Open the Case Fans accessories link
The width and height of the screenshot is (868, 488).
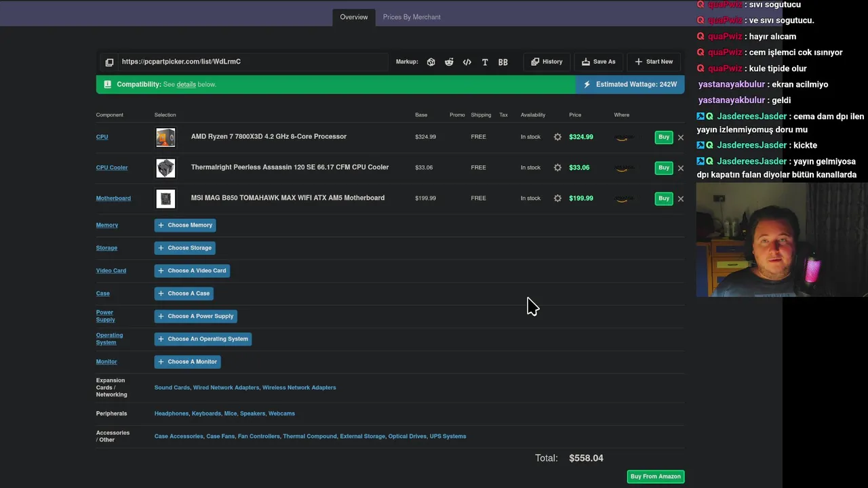coord(220,436)
